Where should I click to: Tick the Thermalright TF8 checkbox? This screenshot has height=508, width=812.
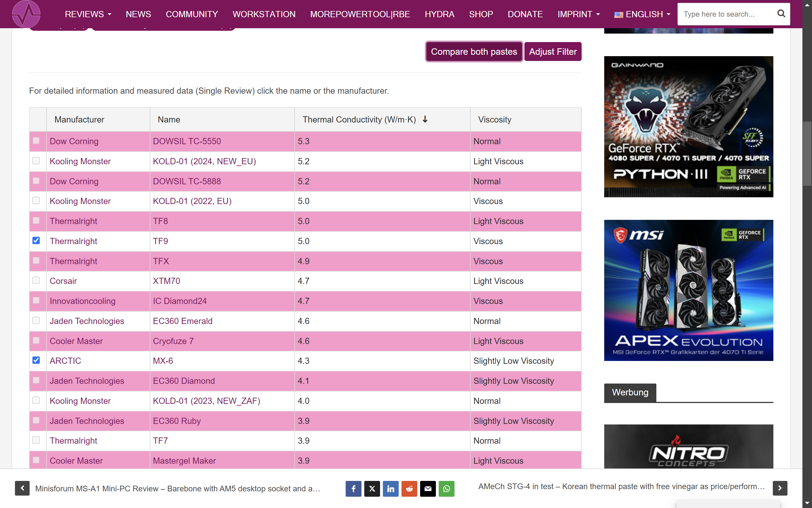pos(36,220)
